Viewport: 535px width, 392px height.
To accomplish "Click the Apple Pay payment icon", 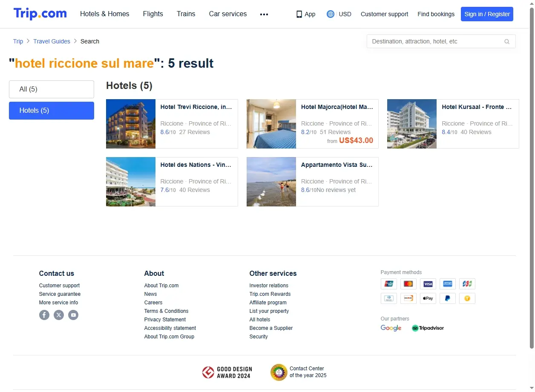I will tap(428, 298).
